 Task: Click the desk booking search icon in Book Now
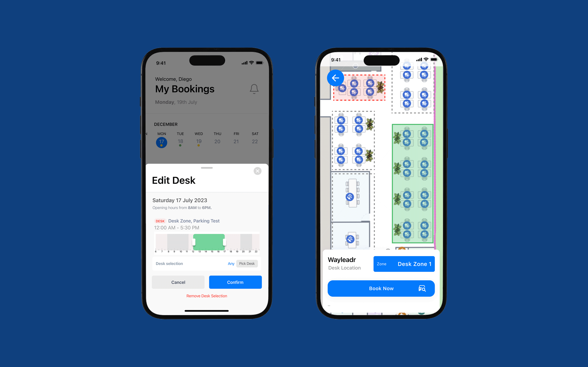421,289
